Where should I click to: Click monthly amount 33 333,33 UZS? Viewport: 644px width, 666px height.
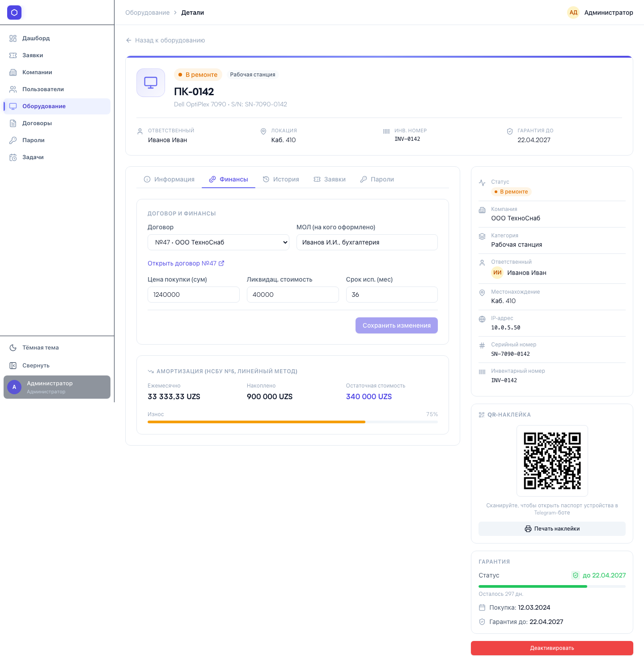[x=174, y=396]
